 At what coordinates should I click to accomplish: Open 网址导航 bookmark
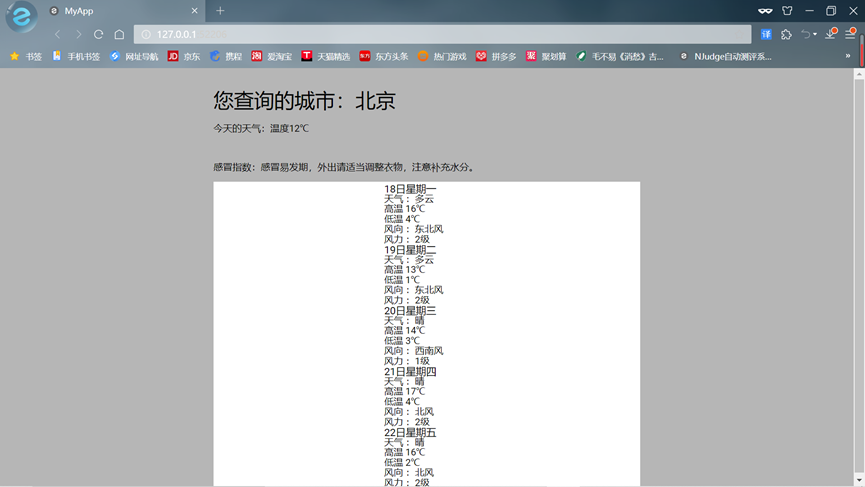(134, 56)
